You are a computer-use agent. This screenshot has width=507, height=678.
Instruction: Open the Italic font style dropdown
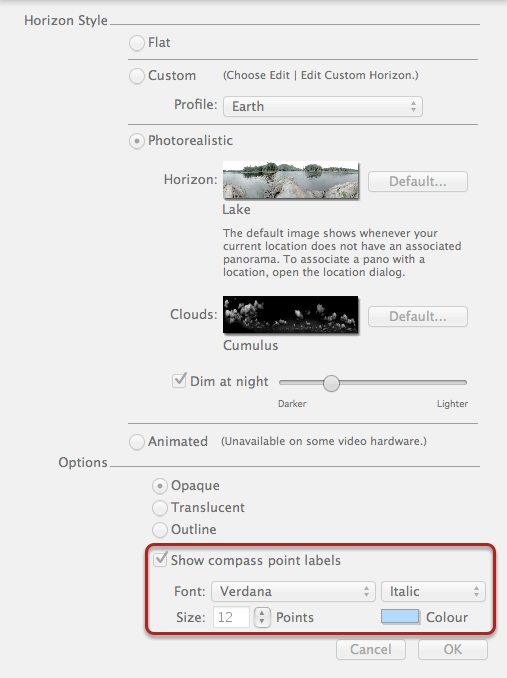point(433,592)
